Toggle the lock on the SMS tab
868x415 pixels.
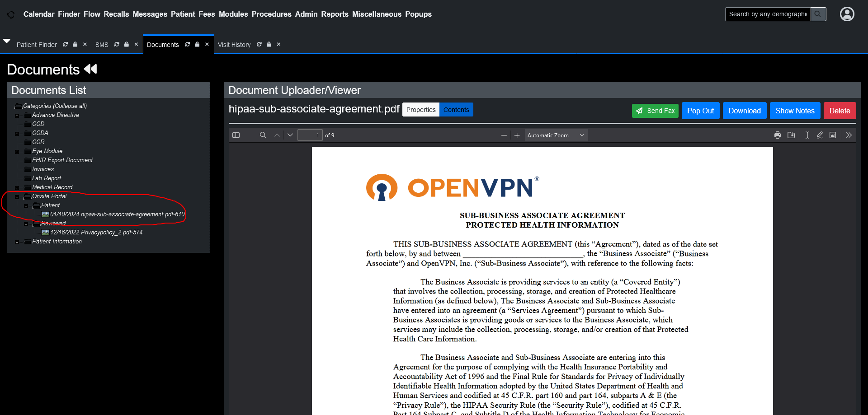click(x=127, y=44)
